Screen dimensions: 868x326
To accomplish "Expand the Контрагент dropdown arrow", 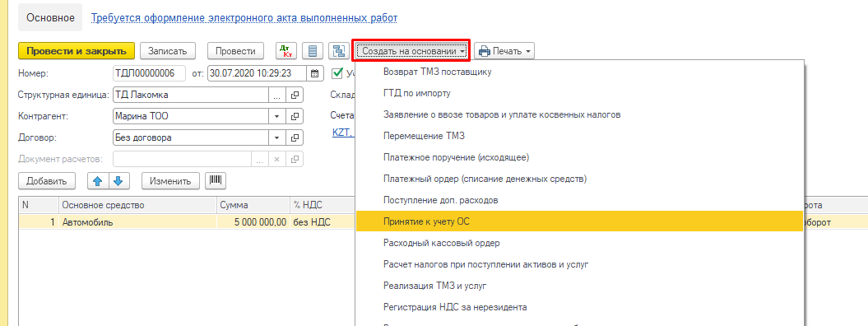I will click(x=277, y=116).
